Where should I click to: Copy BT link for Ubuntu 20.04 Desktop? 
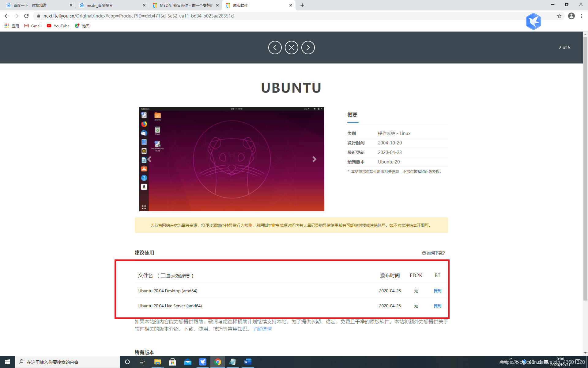pos(437,291)
